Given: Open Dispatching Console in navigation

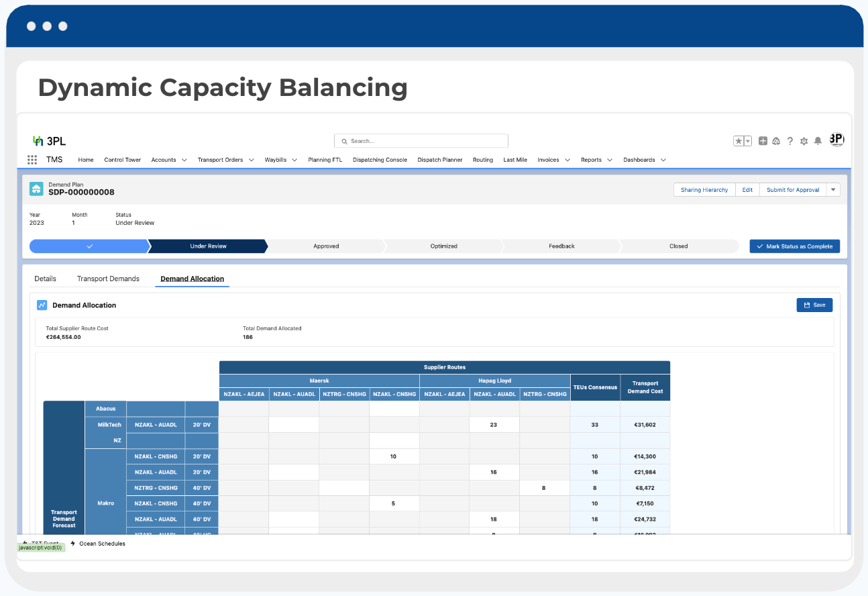Looking at the screenshot, I should pyautogui.click(x=380, y=160).
